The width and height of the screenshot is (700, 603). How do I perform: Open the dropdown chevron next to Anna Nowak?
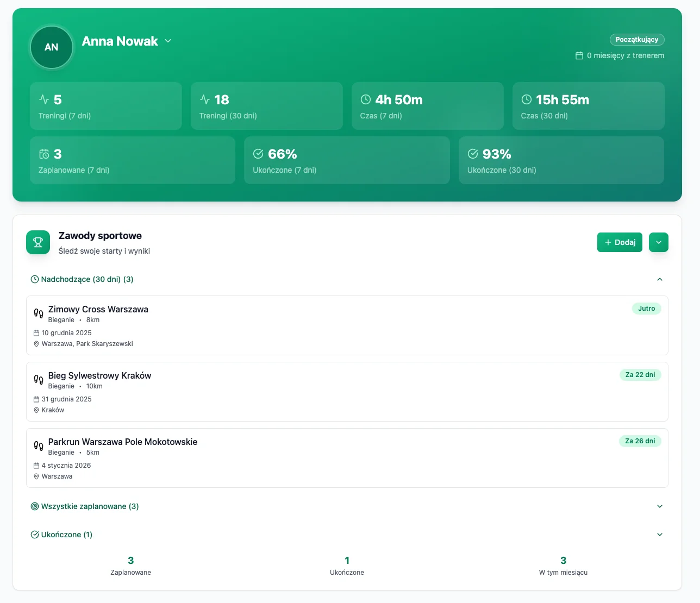tap(168, 41)
